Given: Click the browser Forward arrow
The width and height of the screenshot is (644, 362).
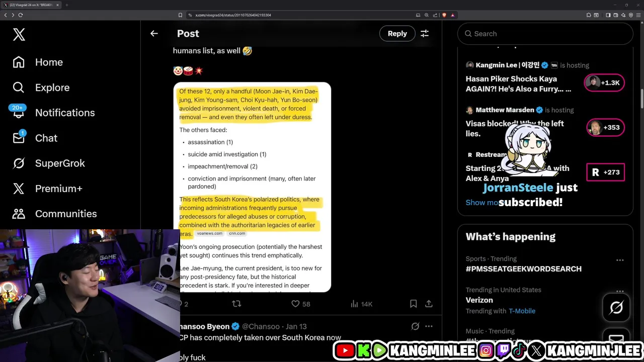Looking at the screenshot, I should 13,15.
